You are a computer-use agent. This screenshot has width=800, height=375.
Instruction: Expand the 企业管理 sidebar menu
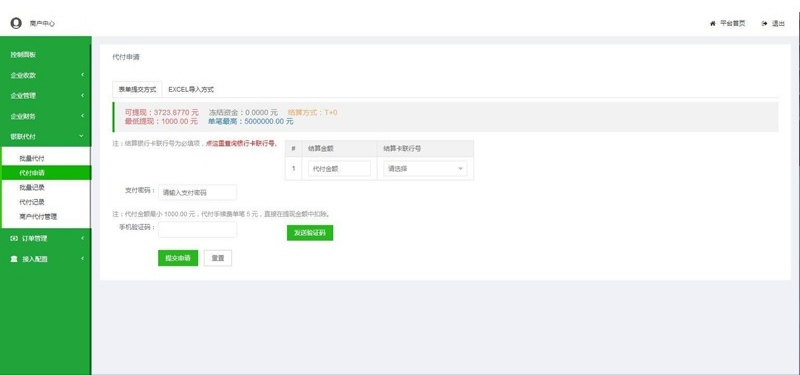(x=45, y=95)
